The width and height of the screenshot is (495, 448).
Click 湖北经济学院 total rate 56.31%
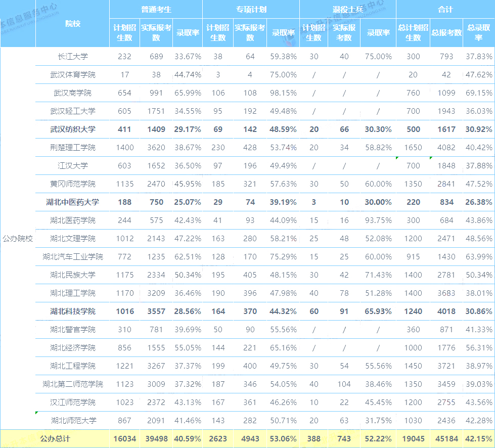pos(479,348)
